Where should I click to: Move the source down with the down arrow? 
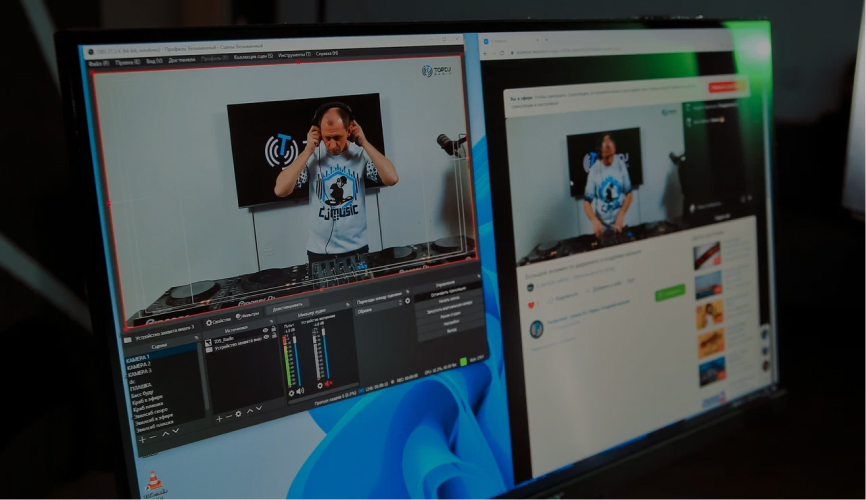click(258, 408)
